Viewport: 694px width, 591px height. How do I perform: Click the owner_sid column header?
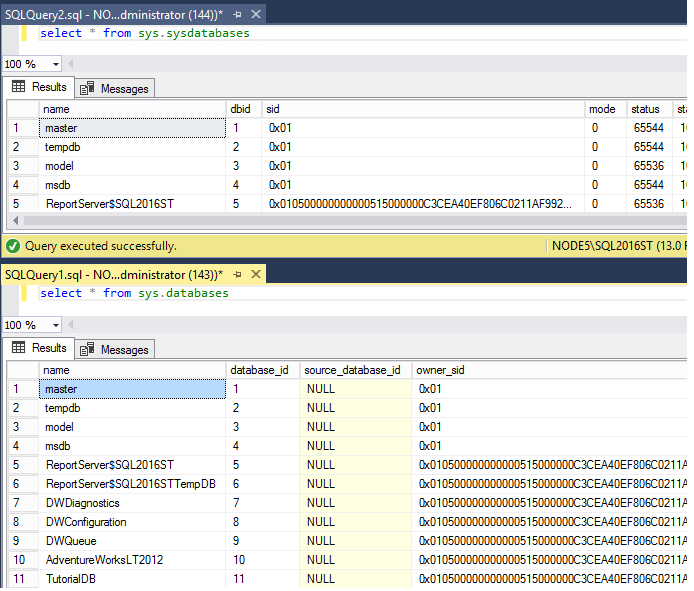[442, 370]
